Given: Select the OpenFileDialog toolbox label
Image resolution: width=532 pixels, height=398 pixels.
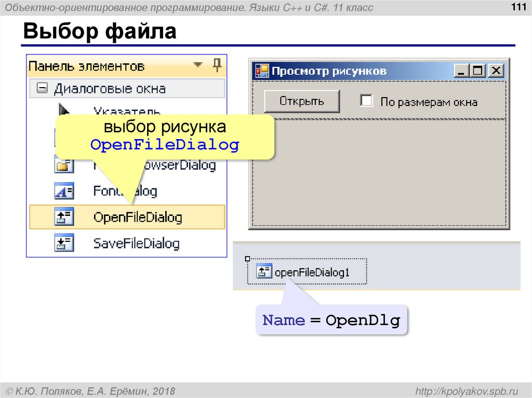Looking at the screenshot, I should click(138, 217).
